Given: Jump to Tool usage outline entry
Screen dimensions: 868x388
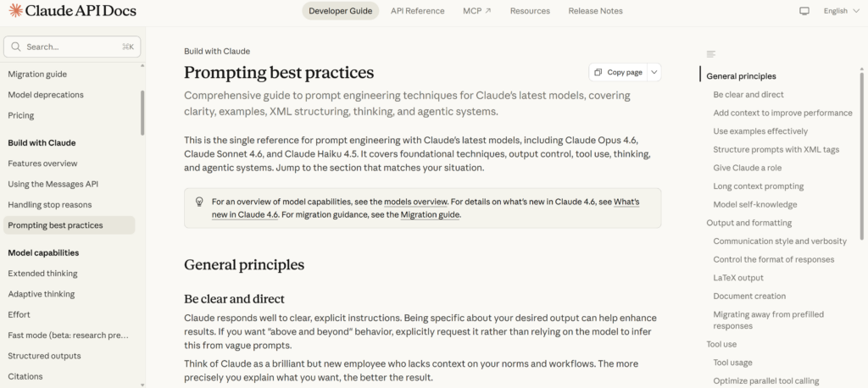Looking at the screenshot, I should point(732,363).
